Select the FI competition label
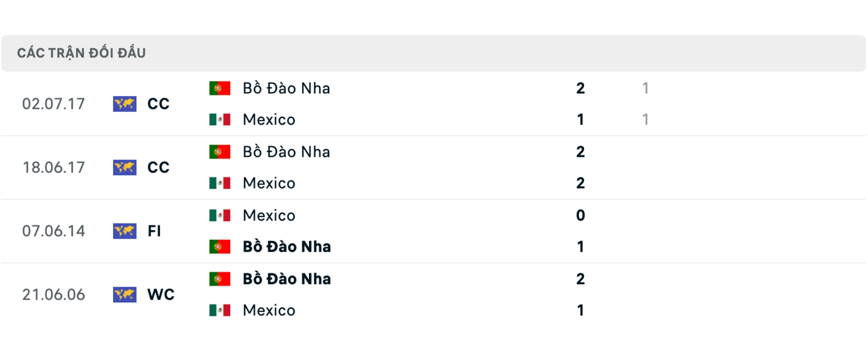Image resolution: width=868 pixels, height=358 pixels. click(x=154, y=231)
